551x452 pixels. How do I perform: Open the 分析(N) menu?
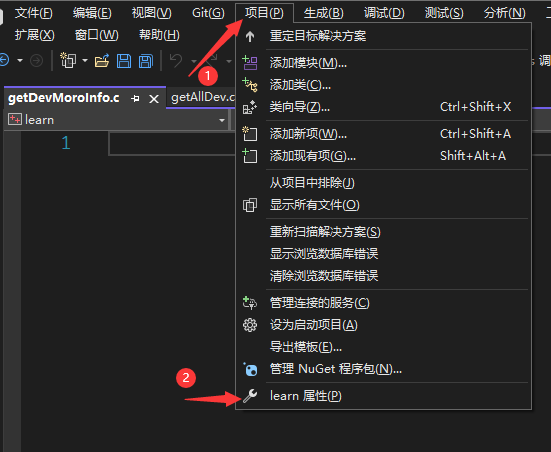pos(505,13)
